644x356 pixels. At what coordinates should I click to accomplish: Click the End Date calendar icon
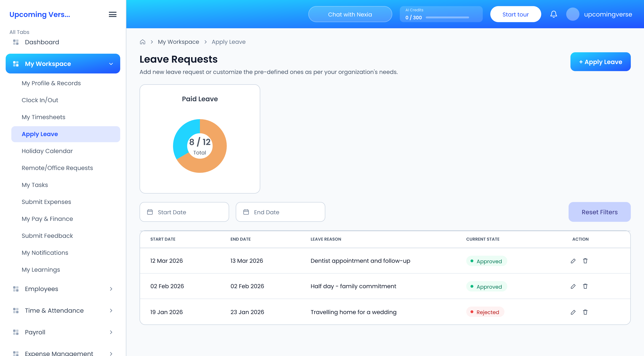(246, 212)
